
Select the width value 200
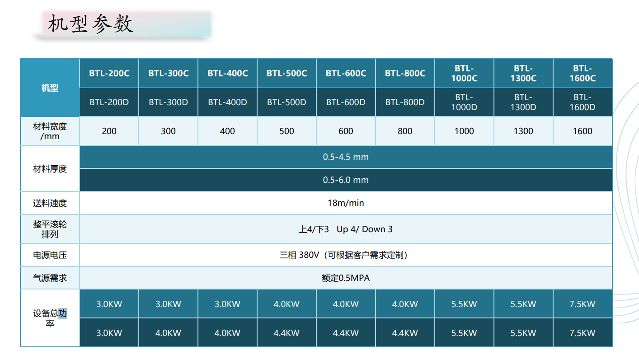[x=109, y=131]
